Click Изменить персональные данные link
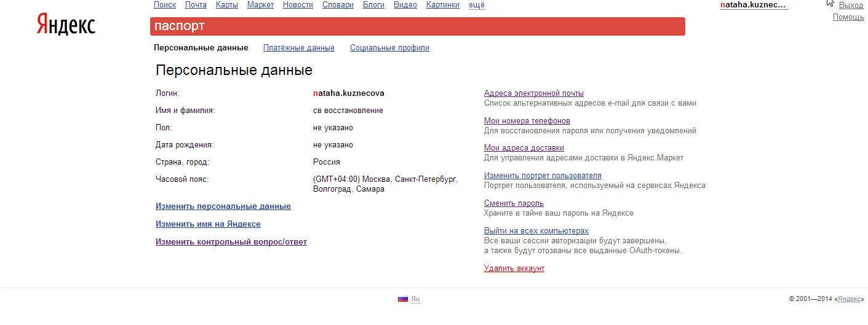This screenshot has width=868, height=325. [x=223, y=206]
